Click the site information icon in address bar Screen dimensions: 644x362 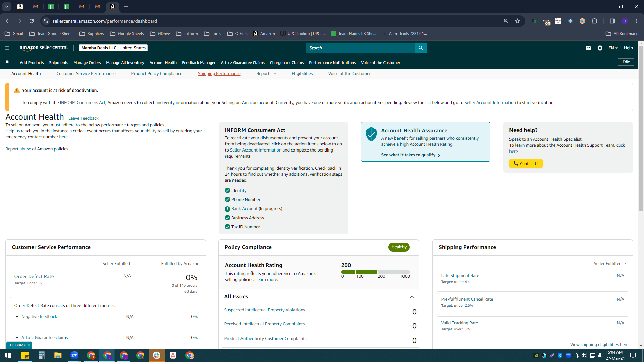pyautogui.click(x=46, y=21)
